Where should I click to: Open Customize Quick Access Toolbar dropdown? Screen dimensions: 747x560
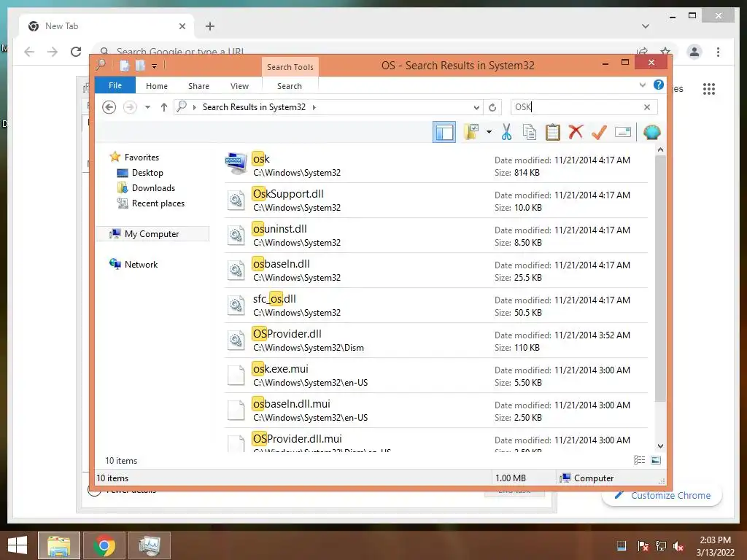click(155, 66)
